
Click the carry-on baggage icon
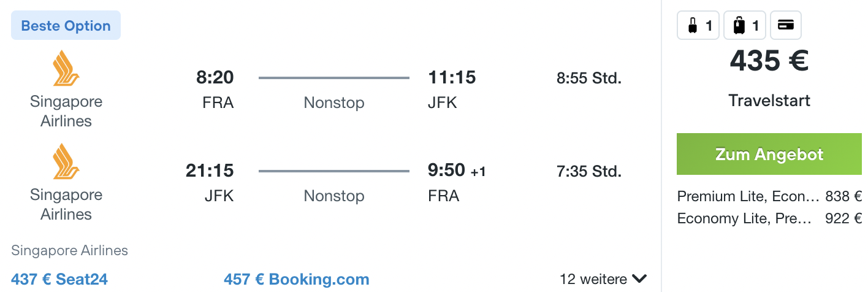coord(698,26)
